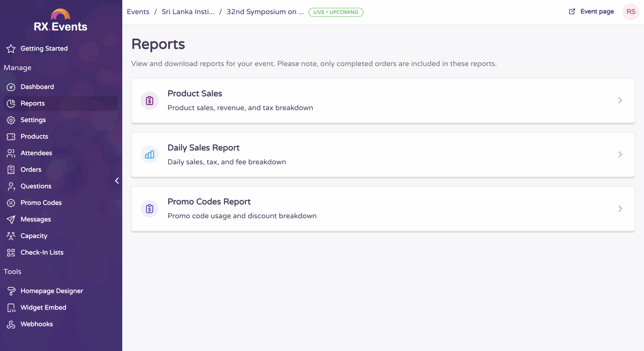644x351 pixels.
Task: Open Promo Codes Report via its chevron
Action: pos(620,209)
